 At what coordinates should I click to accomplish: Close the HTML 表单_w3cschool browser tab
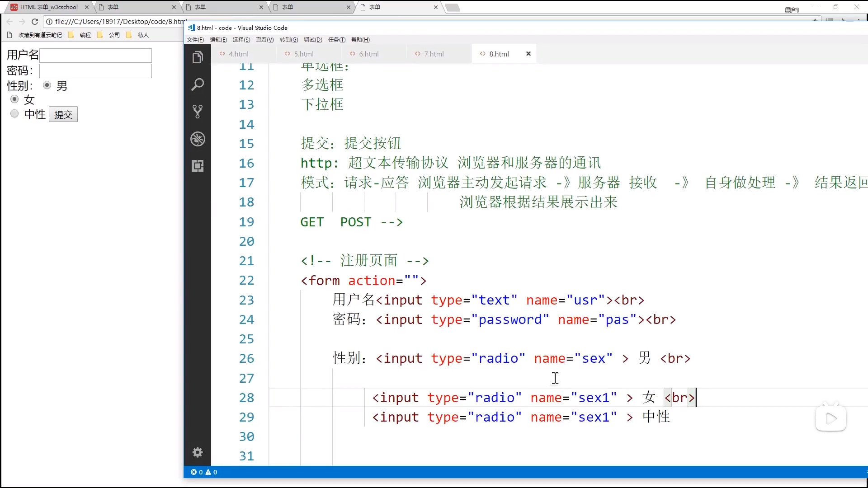87,7
